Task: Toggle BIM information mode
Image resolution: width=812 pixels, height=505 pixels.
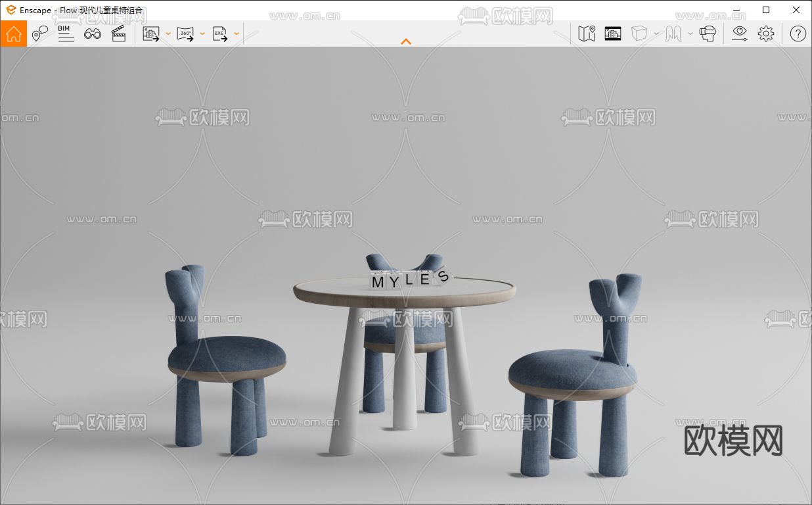Action: coord(66,34)
